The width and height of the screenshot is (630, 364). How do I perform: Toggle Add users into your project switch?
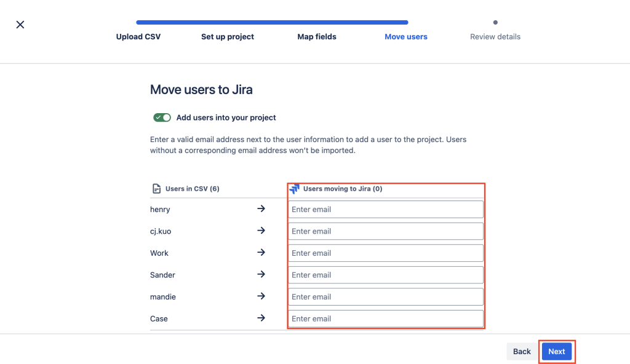pos(162,117)
